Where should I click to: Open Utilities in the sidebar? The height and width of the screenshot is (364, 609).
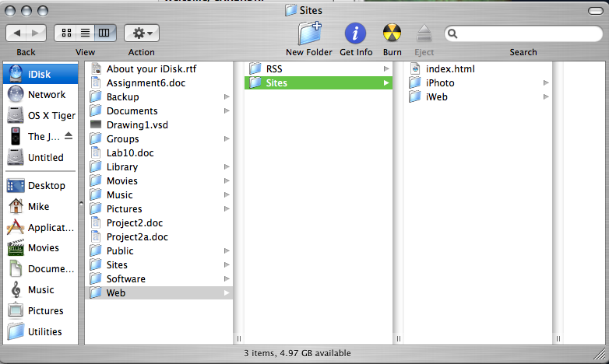click(x=40, y=332)
